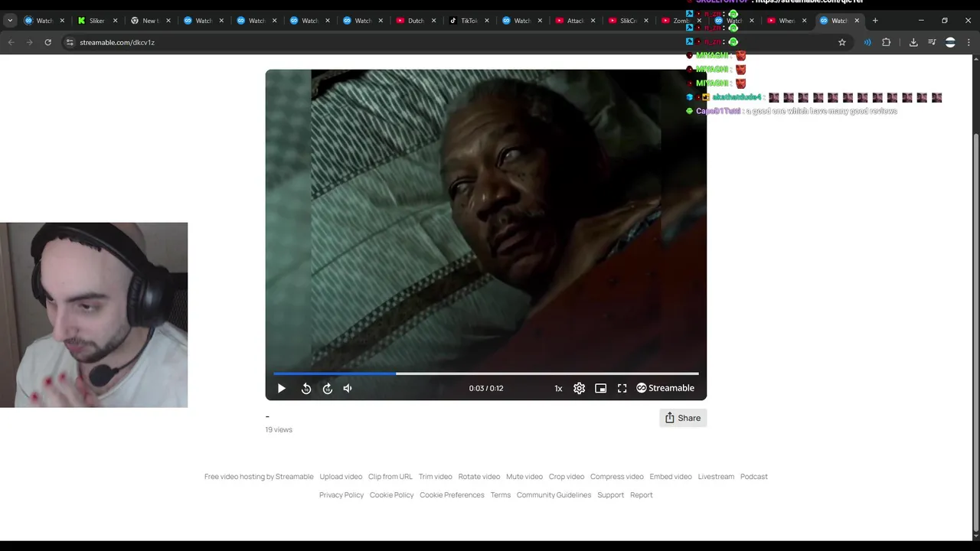
Task: Mute the video with the speaker icon
Action: (348, 388)
